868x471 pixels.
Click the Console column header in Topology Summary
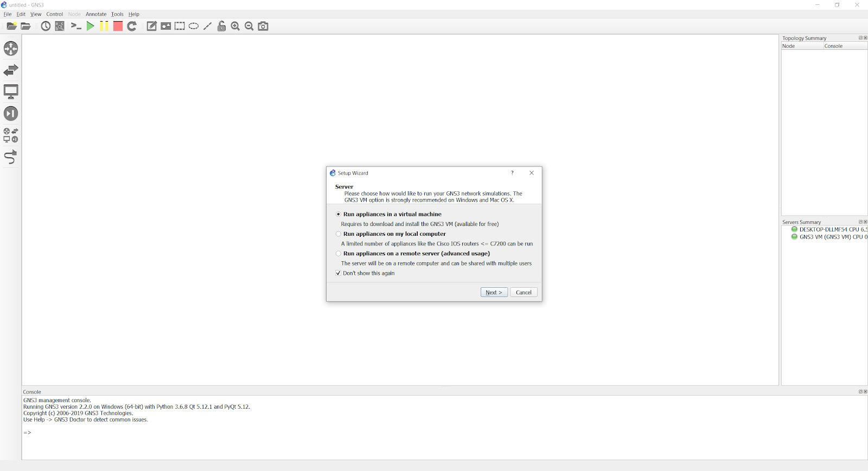(845, 46)
